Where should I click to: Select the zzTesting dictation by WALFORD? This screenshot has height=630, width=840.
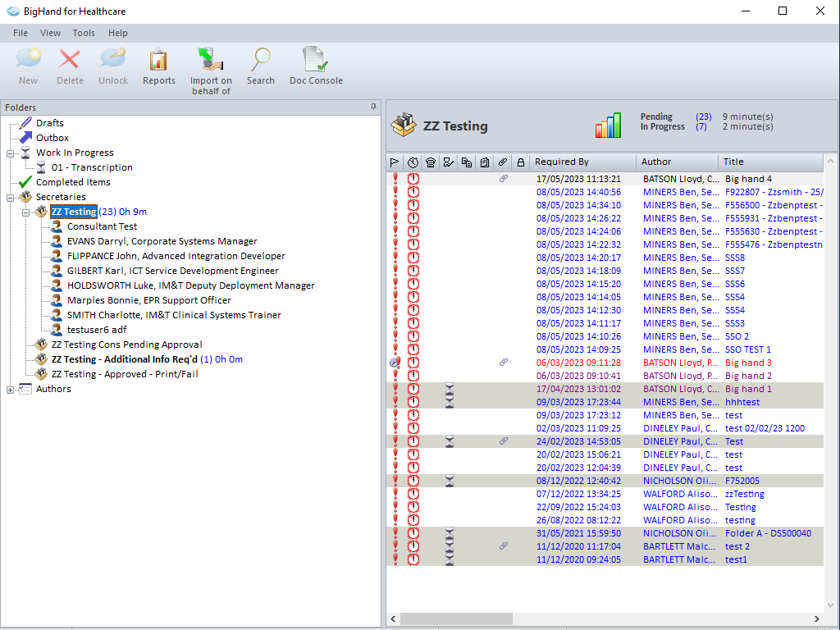tap(605, 494)
